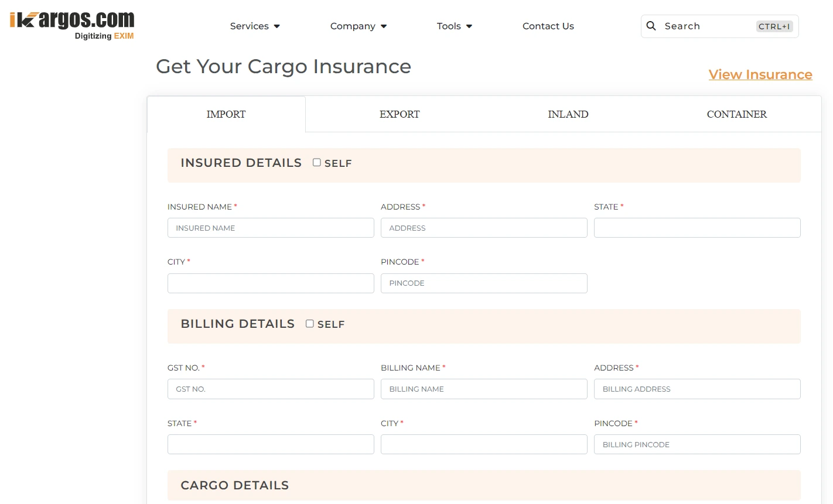Focus the Insured Name input field
Viewport: 833px width, 504px height.
click(x=271, y=228)
